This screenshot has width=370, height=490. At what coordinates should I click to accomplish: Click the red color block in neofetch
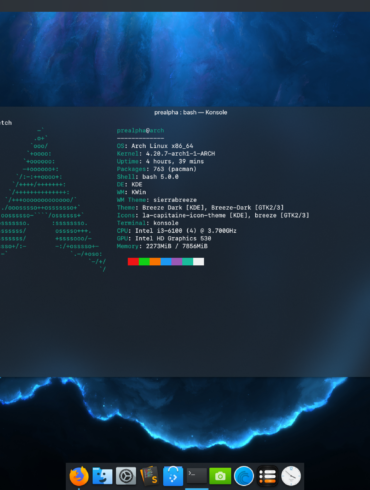pos(133,262)
